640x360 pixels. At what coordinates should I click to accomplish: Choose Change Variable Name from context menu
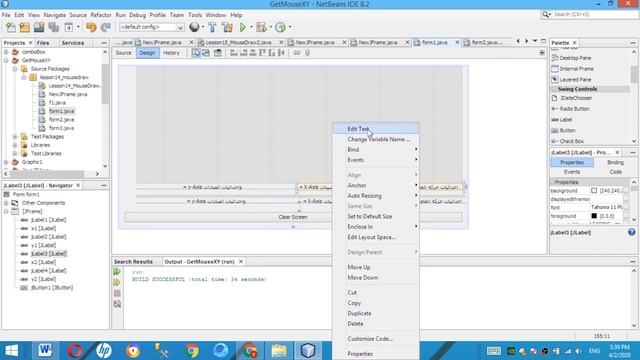tap(375, 139)
